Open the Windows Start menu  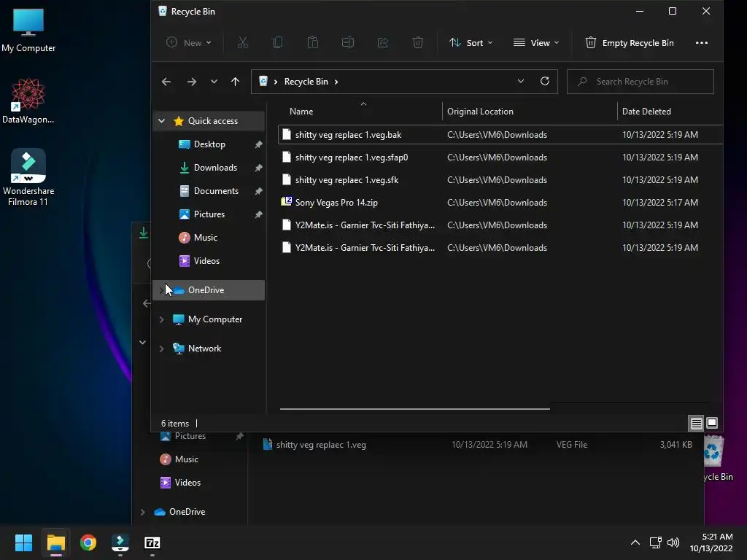pos(23,542)
